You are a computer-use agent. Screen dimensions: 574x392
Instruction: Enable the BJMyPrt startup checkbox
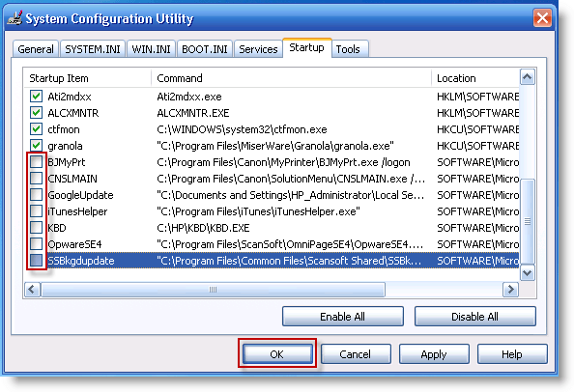pyautogui.click(x=36, y=162)
